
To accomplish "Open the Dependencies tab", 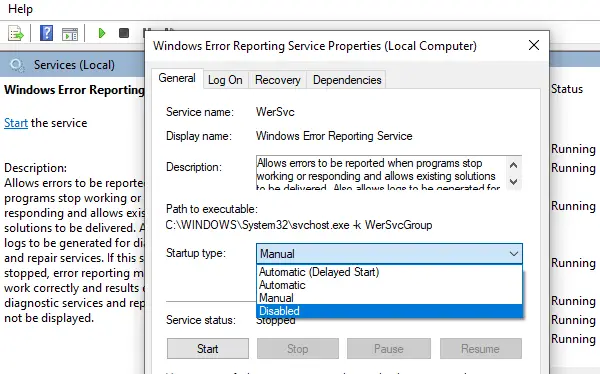I will point(347,80).
